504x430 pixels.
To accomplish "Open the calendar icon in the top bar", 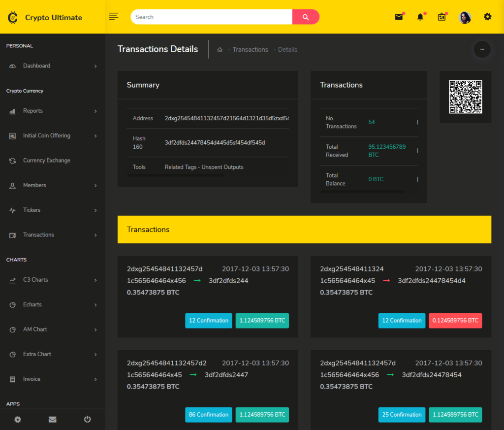I will (441, 16).
